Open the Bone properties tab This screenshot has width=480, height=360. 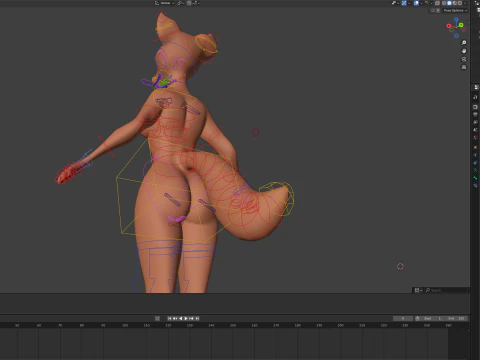475,178
